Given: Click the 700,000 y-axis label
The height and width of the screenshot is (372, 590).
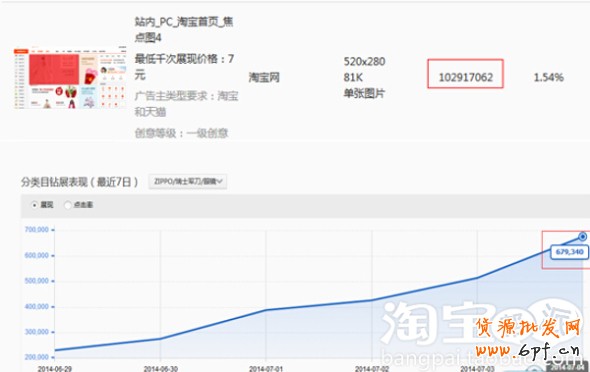Looking at the screenshot, I should pyautogui.click(x=36, y=229).
